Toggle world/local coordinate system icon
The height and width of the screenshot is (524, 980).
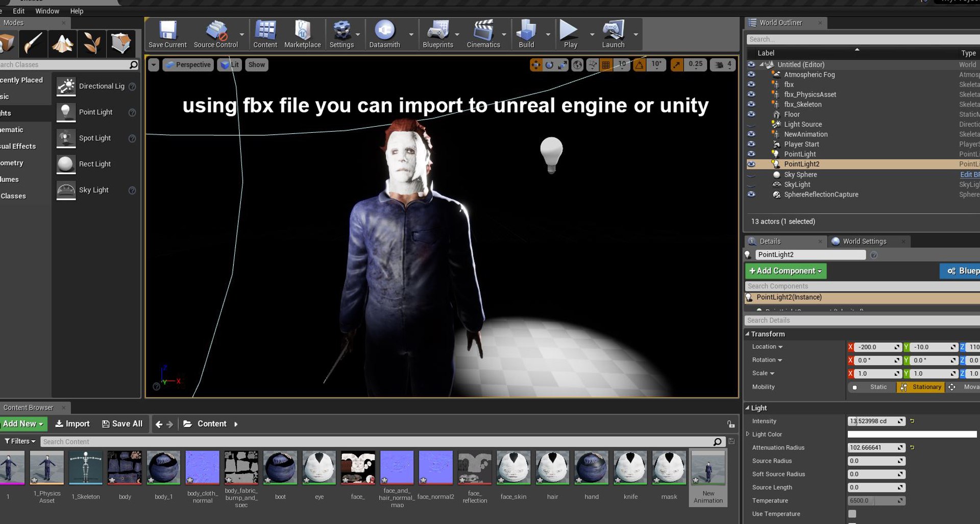577,65
